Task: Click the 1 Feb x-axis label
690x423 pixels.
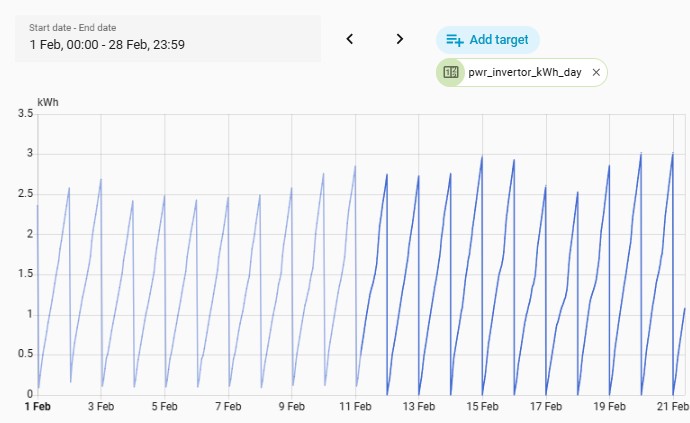Action: click(x=38, y=407)
